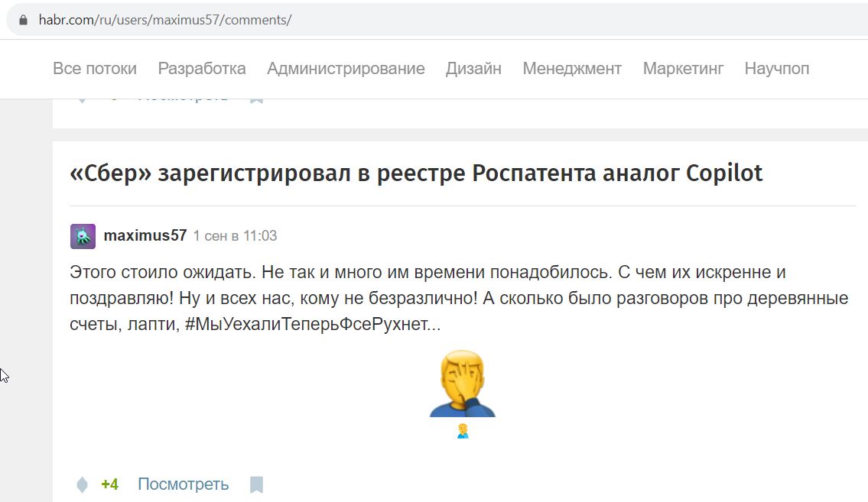
Task: Open the Маркетинг flow
Action: click(683, 69)
